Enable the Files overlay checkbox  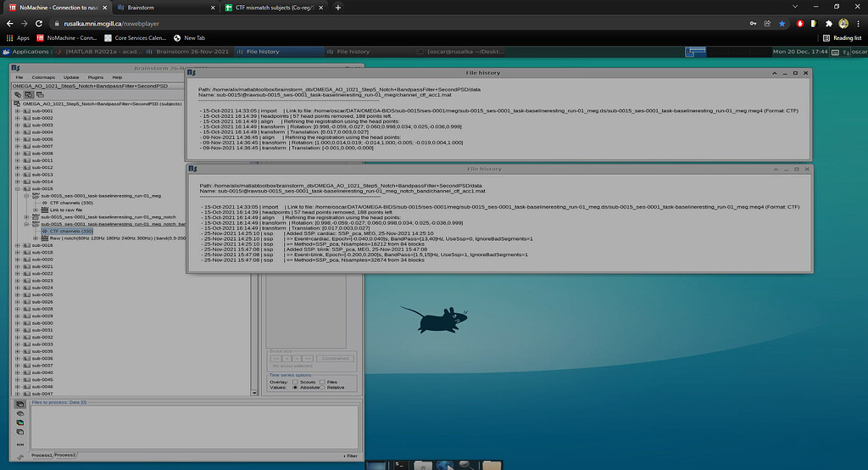click(324, 382)
